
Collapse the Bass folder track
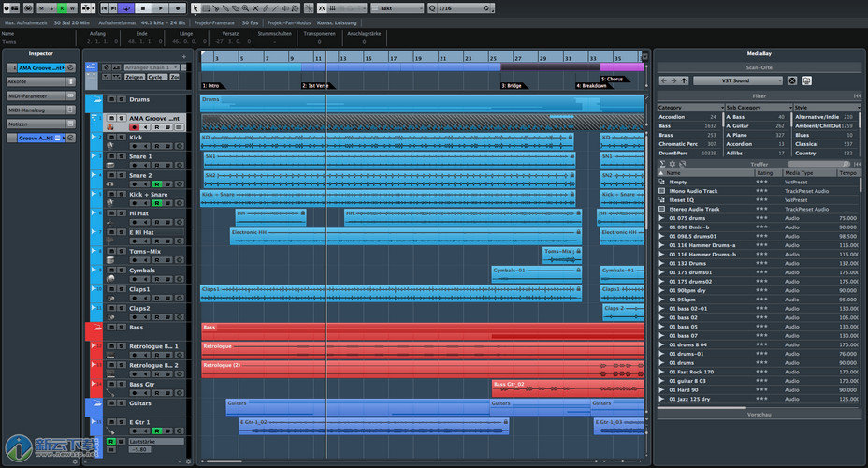tap(97, 328)
